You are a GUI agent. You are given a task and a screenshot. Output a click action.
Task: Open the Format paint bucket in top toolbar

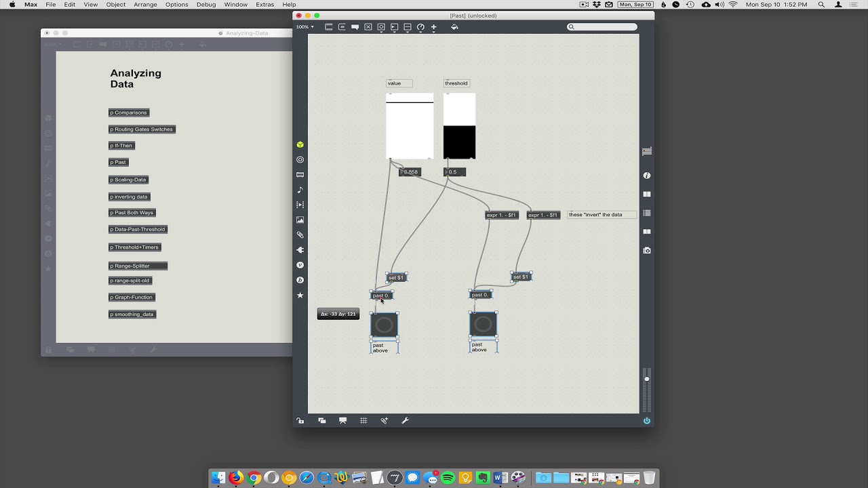pos(454,27)
